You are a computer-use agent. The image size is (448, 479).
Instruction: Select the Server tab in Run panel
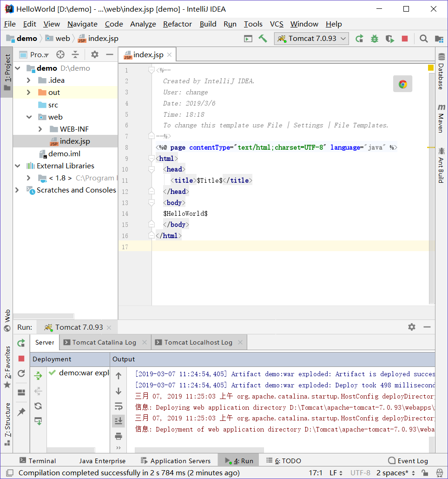tap(44, 342)
